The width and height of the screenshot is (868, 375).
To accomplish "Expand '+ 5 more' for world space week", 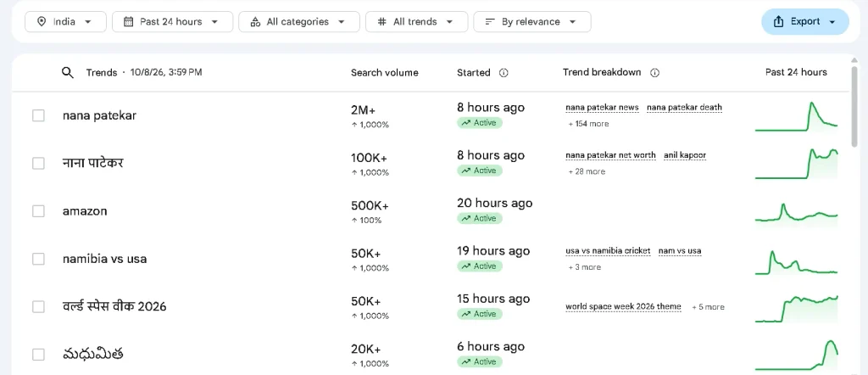I will 708,307.
